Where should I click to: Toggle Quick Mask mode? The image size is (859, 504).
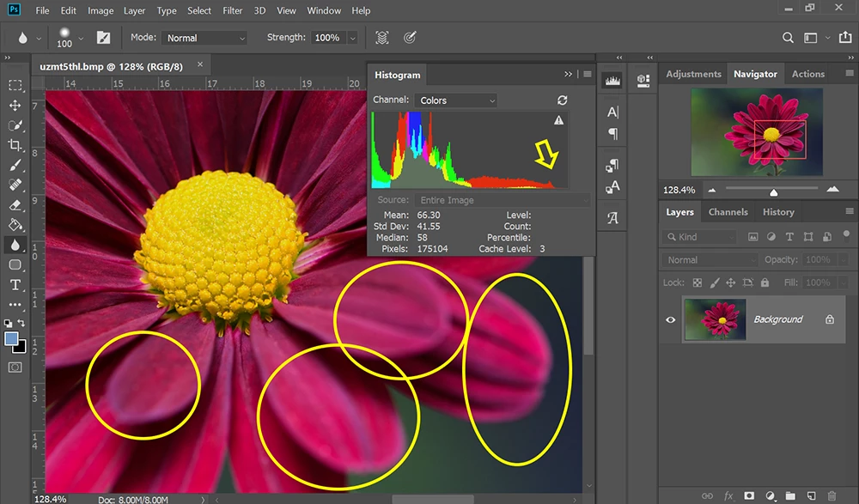(15, 367)
